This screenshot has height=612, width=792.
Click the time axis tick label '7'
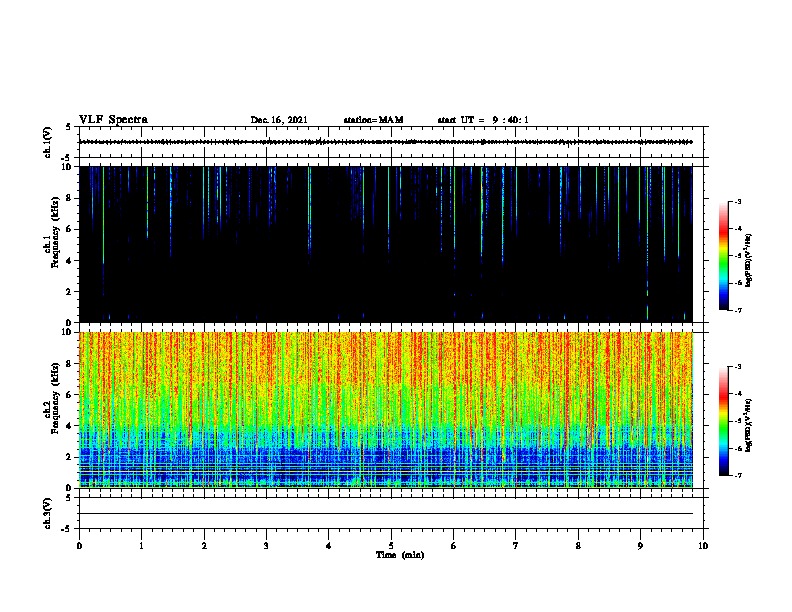(516, 545)
